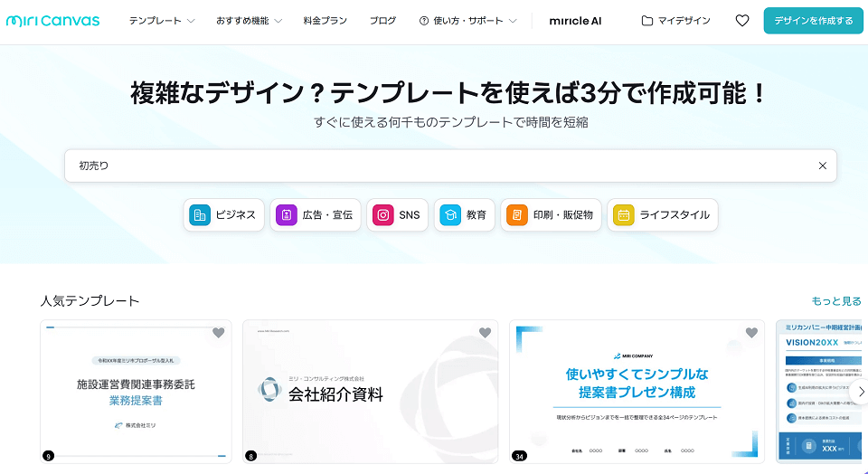Click the Miri Canvas logo
Screen dimensions: 868x474
[x=52, y=21]
